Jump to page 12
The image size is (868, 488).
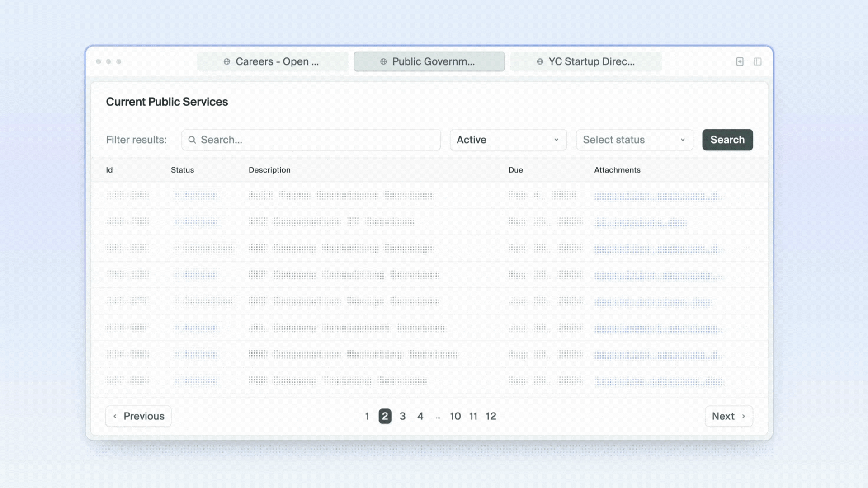click(491, 416)
